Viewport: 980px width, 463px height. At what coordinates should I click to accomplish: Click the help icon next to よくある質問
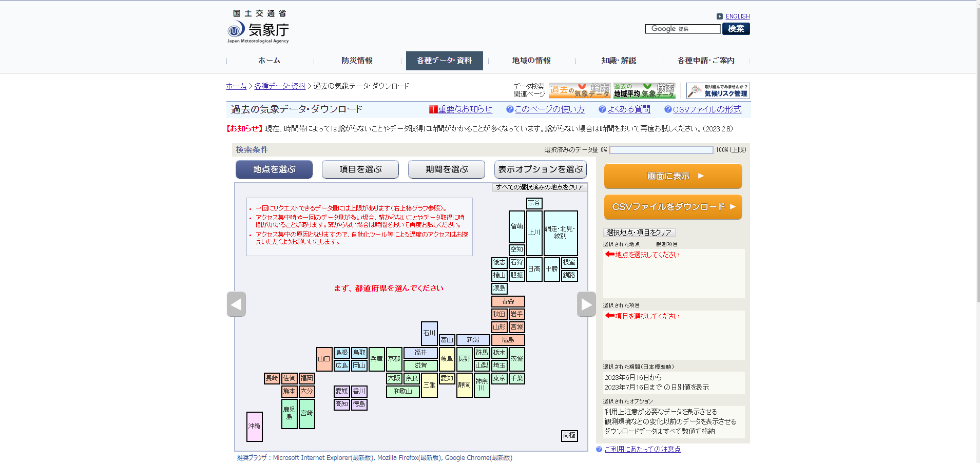click(602, 109)
